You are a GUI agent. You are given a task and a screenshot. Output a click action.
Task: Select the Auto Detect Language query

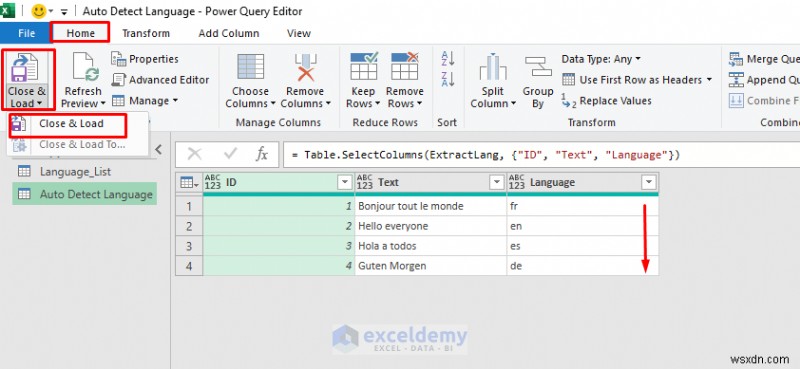pos(85,194)
